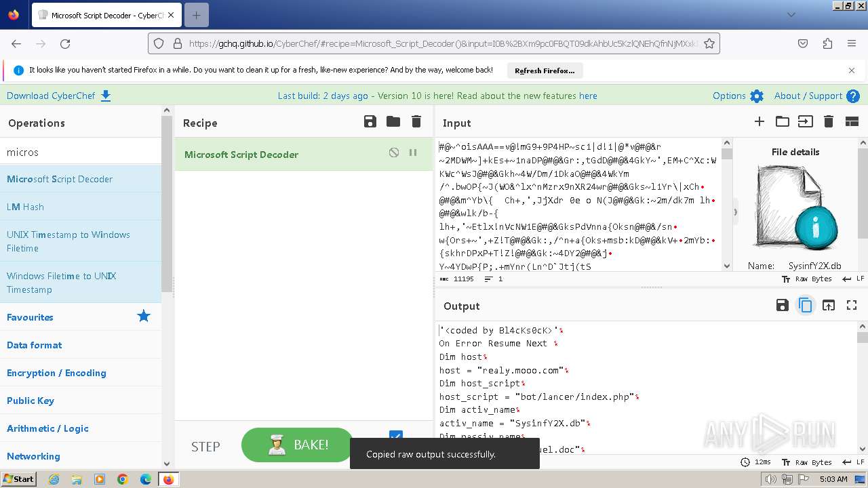The image size is (868, 488).
Task: Open About / Support help
Action: pos(816,96)
